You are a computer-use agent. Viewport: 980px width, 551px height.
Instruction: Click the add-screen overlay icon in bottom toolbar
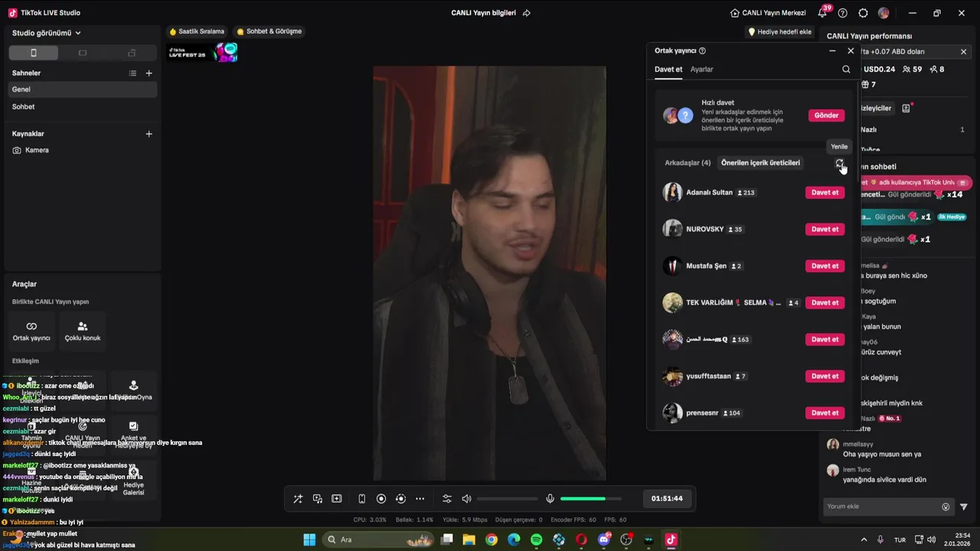click(337, 499)
